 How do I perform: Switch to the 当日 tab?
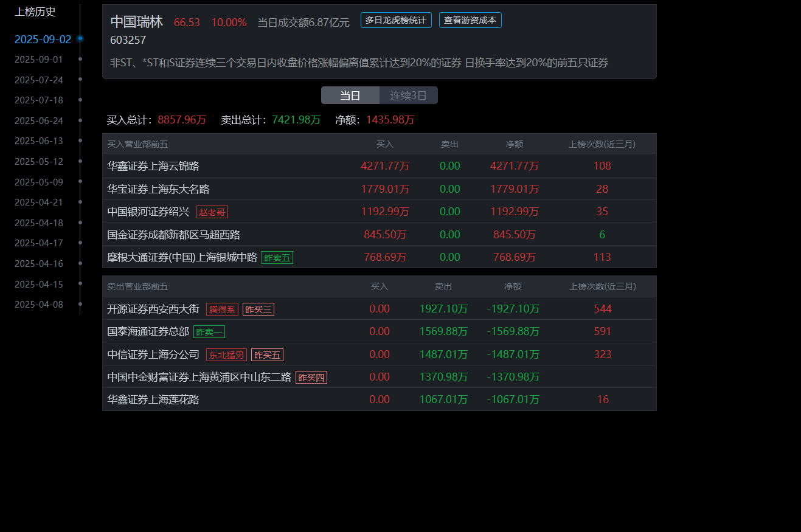(x=350, y=95)
